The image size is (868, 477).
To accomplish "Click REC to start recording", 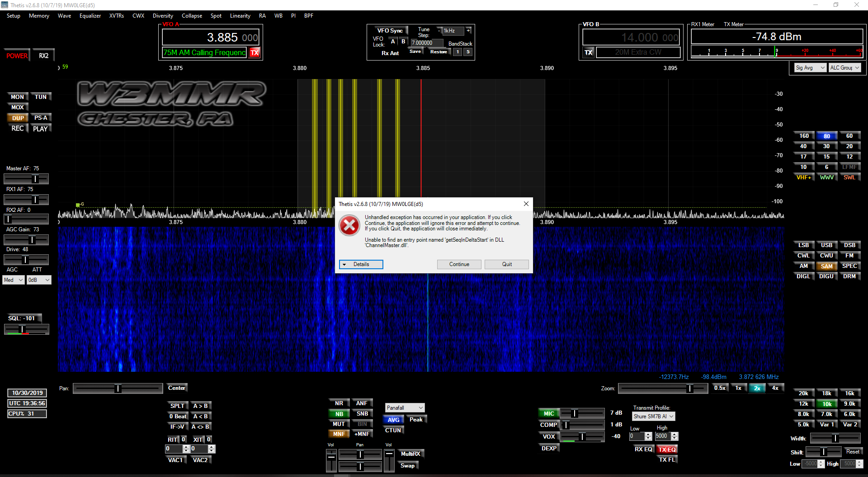I will (17, 128).
